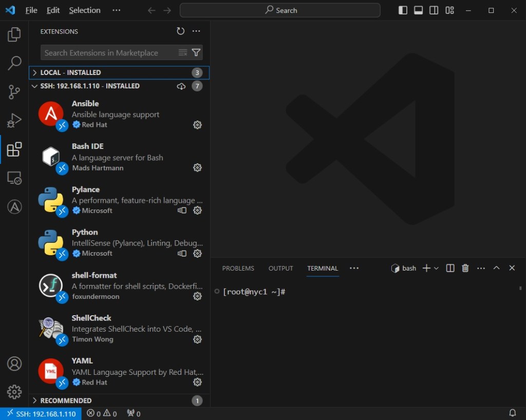
Task: Toggle the primary side bar layout button
Action: click(403, 10)
